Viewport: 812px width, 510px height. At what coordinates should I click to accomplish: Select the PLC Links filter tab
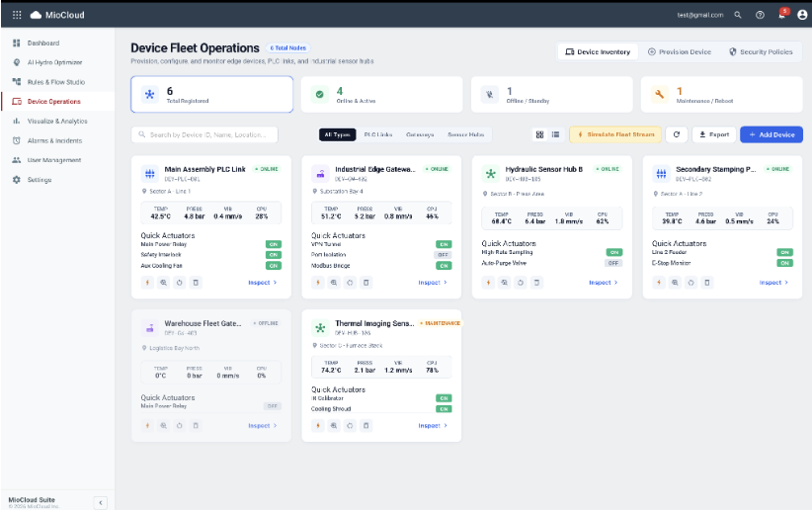tap(378, 134)
